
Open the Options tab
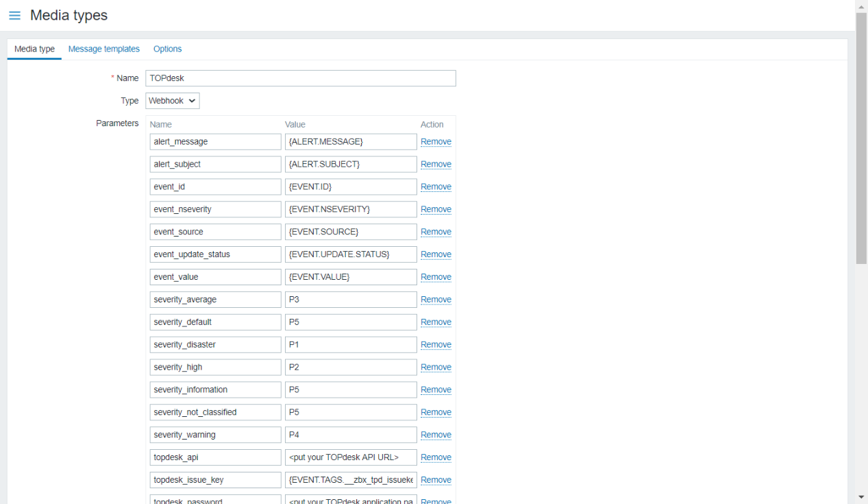pyautogui.click(x=167, y=49)
